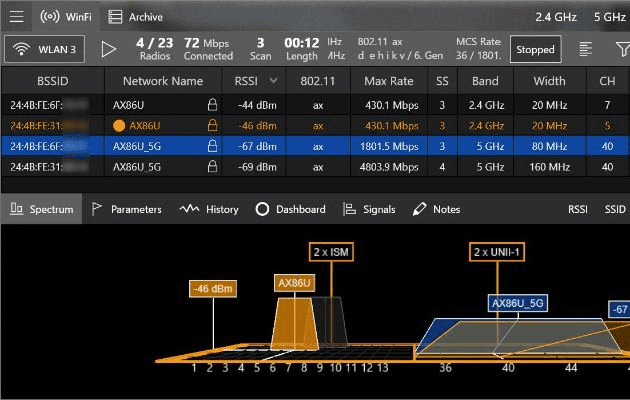Viewport: 630px width, 400px height.
Task: Open the Archive section
Action: tap(136, 17)
